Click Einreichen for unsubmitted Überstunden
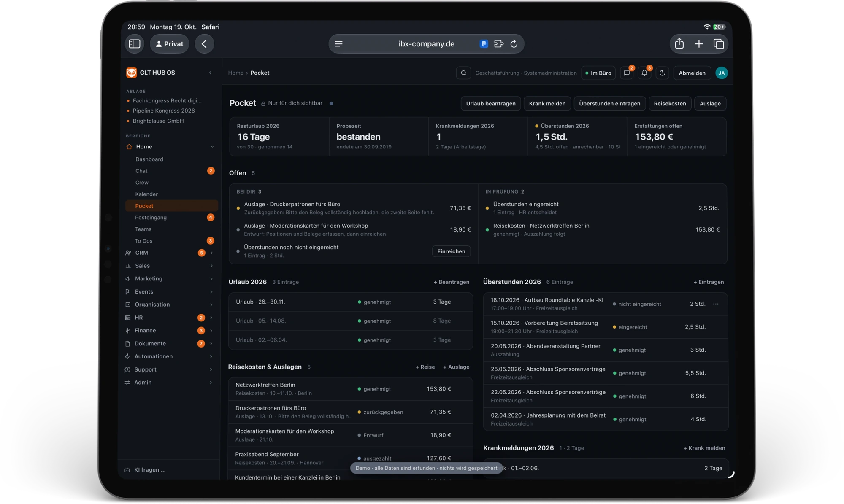 (451, 251)
